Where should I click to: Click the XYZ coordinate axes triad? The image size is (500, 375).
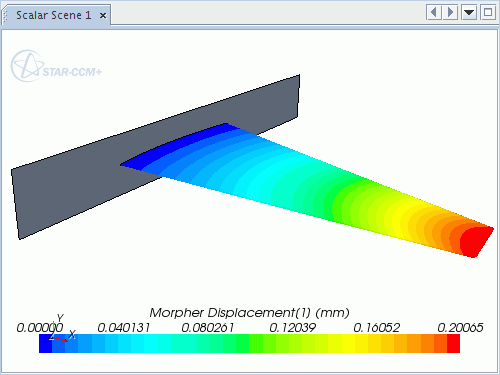point(61,328)
